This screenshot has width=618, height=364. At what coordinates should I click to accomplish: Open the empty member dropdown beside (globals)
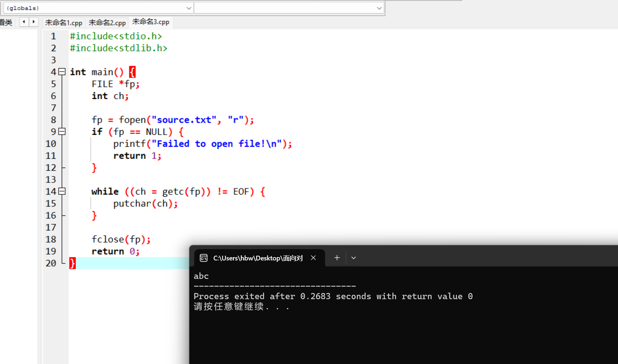[x=289, y=8]
